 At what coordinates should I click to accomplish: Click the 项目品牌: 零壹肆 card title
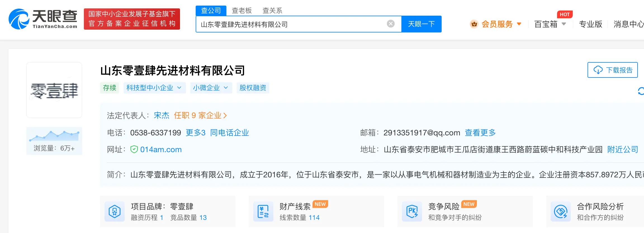pos(162,206)
